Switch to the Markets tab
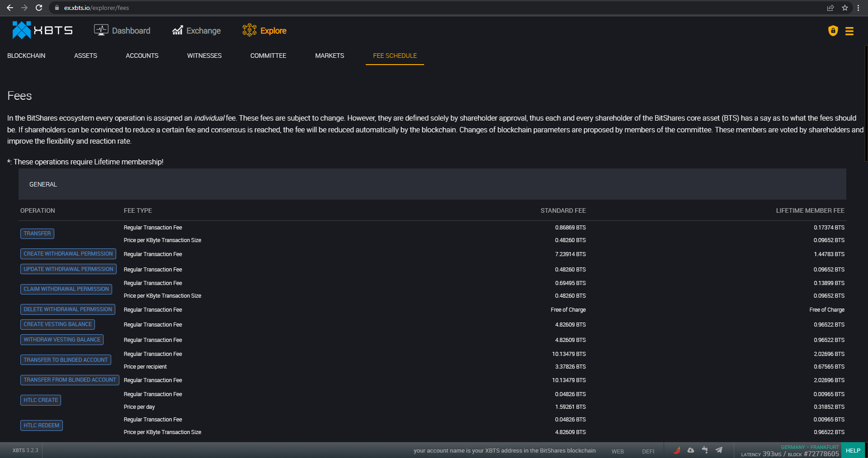The width and height of the screenshot is (868, 458). click(x=330, y=56)
